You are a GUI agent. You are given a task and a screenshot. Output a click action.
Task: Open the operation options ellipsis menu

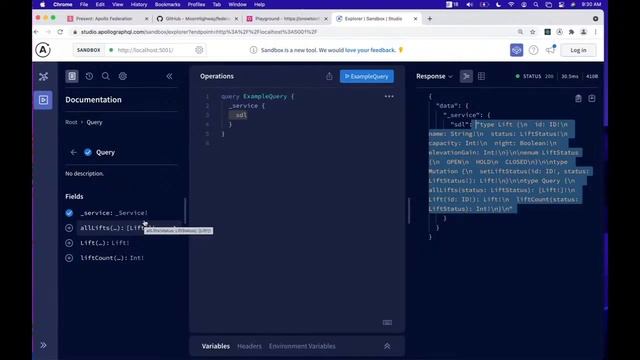point(389,97)
